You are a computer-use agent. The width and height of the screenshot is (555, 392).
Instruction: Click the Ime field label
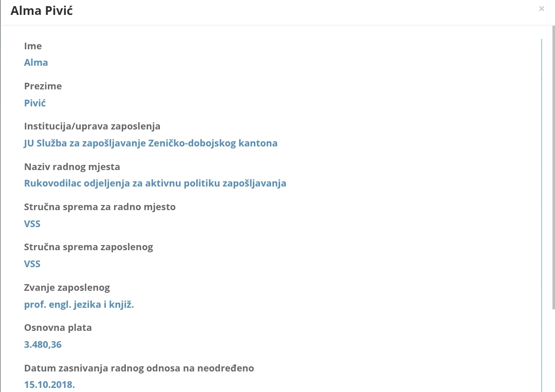coord(33,46)
